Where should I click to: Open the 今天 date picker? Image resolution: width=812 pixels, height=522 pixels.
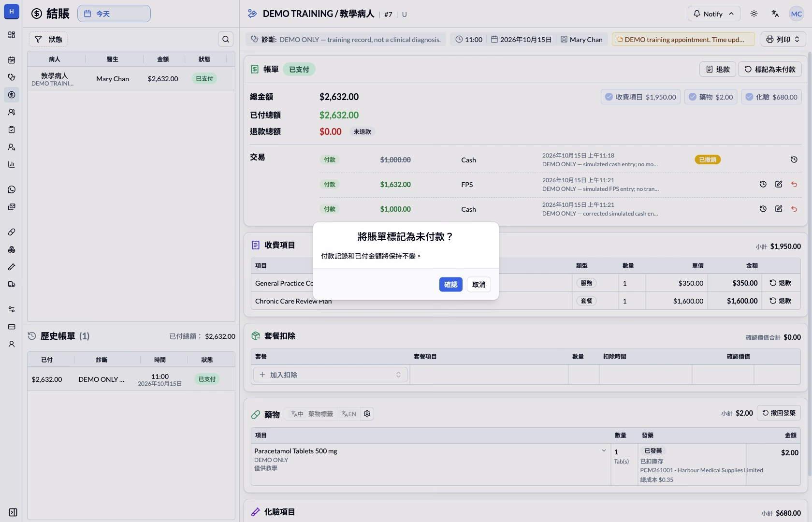(114, 14)
